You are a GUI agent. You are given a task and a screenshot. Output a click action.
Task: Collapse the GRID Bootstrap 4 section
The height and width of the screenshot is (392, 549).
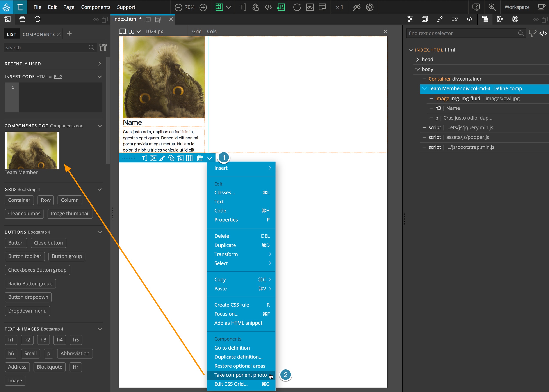pos(100,189)
